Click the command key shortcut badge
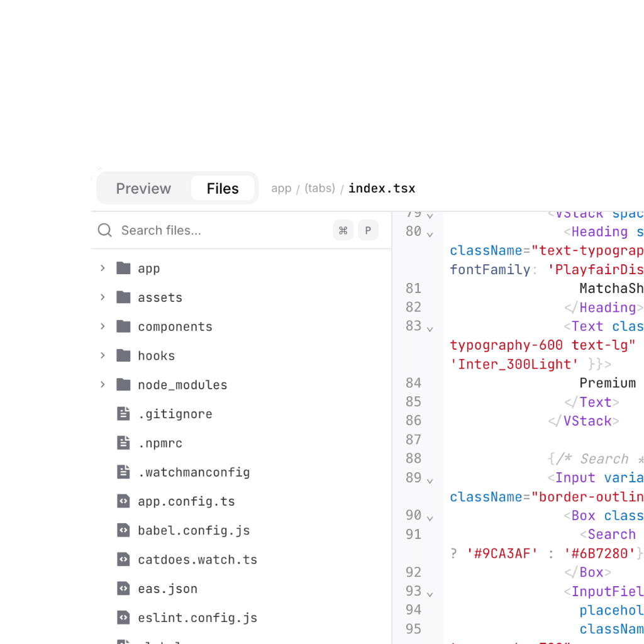644x644 pixels. (x=343, y=230)
